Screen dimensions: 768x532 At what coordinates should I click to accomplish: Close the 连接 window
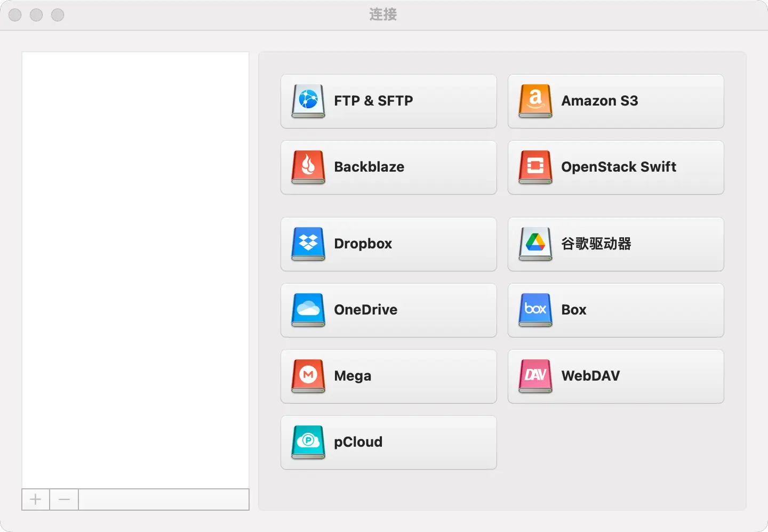pos(15,15)
